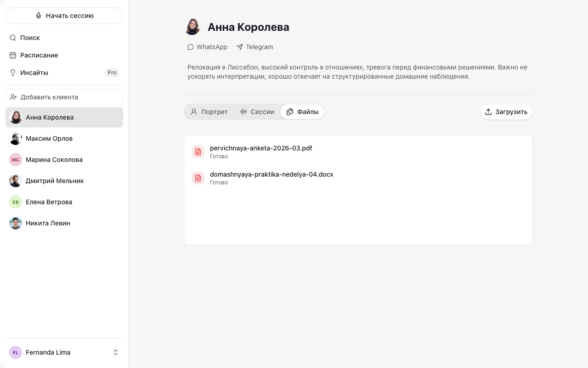Click the person icon in Портрет tab
The height and width of the screenshot is (368, 588).
[194, 112]
